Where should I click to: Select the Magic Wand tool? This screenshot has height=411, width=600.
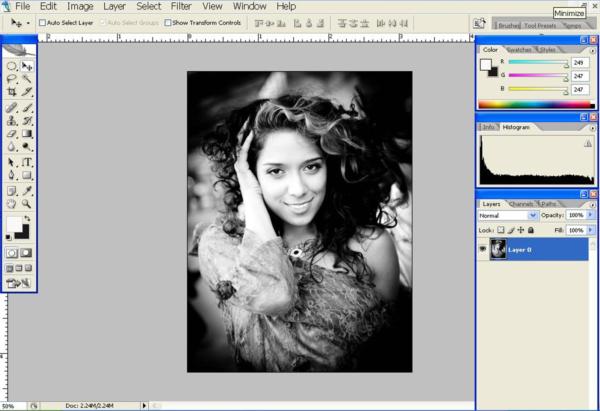click(26, 79)
